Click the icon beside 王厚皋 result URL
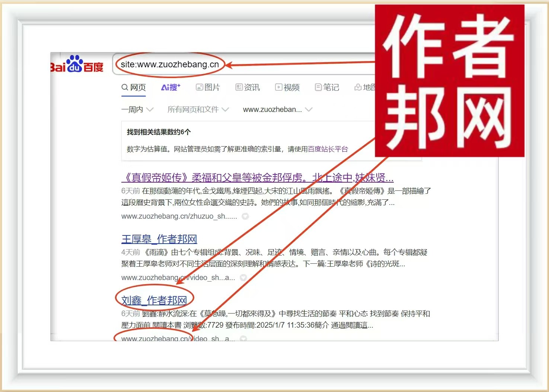The height and width of the screenshot is (392, 549). click(243, 277)
